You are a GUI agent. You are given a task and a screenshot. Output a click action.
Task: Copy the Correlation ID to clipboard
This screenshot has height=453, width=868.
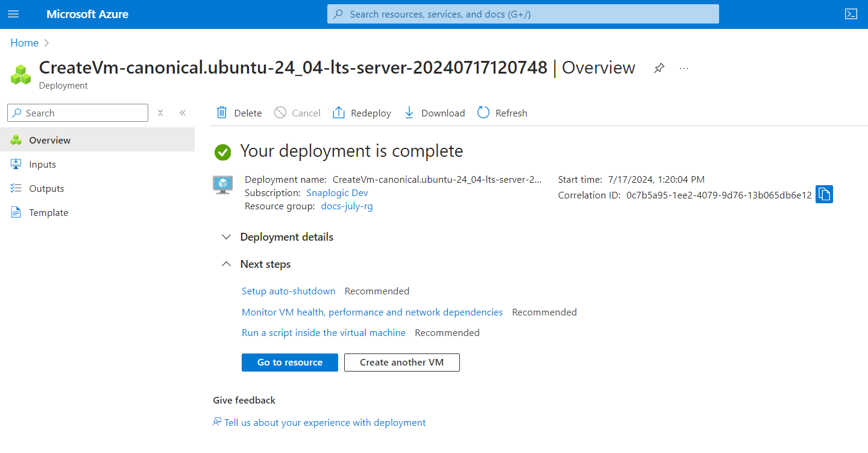click(x=824, y=194)
